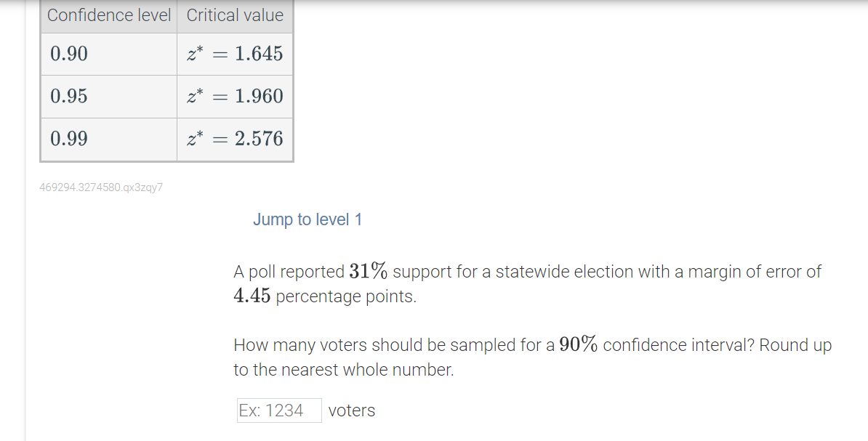Screen dimensions: 868x441
Task: Select the 0.95 confidence level cell
Action: click(69, 96)
